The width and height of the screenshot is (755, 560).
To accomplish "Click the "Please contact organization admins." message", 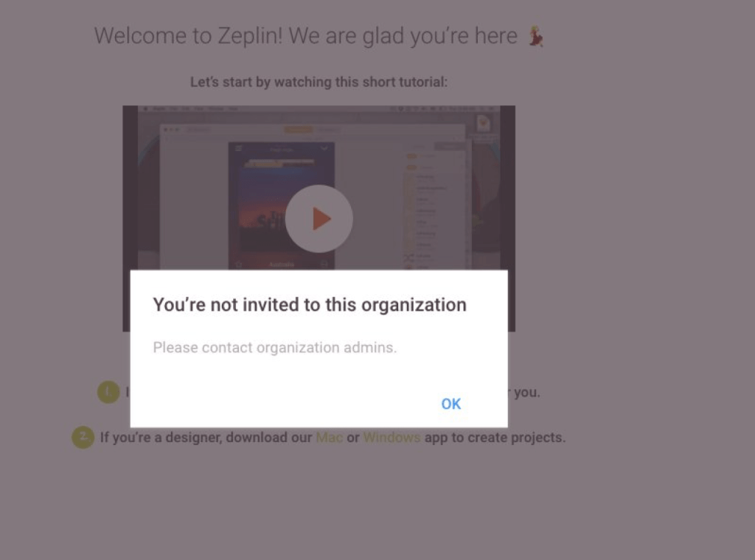I will coord(274,348).
